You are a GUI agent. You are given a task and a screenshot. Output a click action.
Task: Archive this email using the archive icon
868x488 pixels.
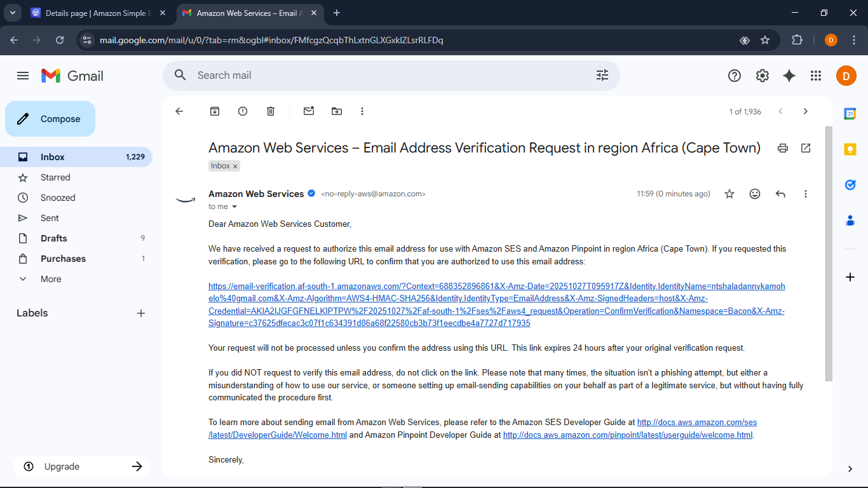pyautogui.click(x=215, y=111)
